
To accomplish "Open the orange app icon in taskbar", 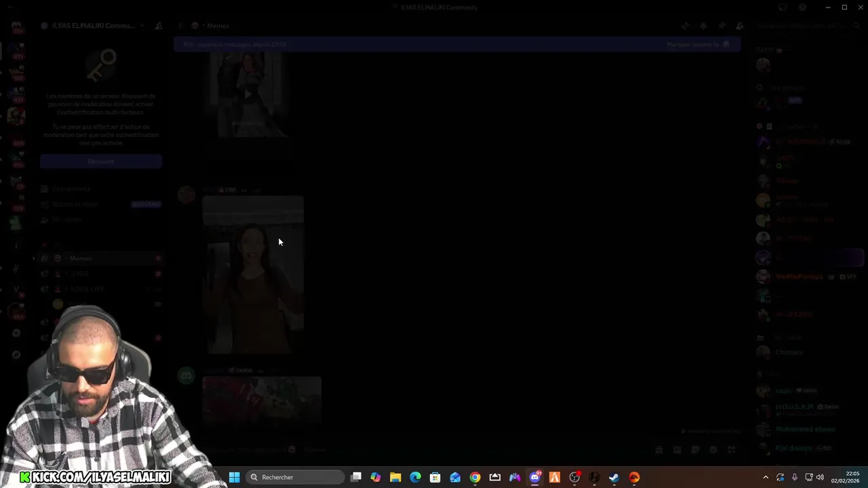I will [x=555, y=477].
